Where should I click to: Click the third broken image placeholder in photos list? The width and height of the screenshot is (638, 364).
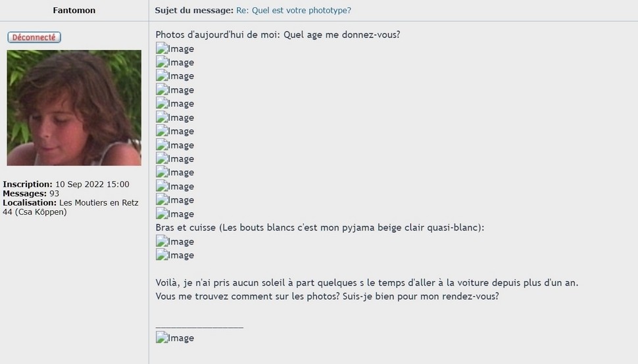tap(175, 76)
